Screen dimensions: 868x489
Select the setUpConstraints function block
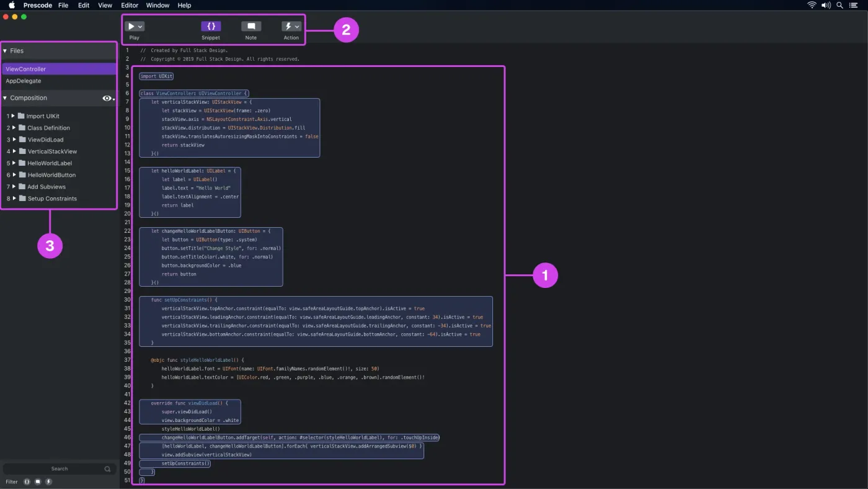coord(316,321)
